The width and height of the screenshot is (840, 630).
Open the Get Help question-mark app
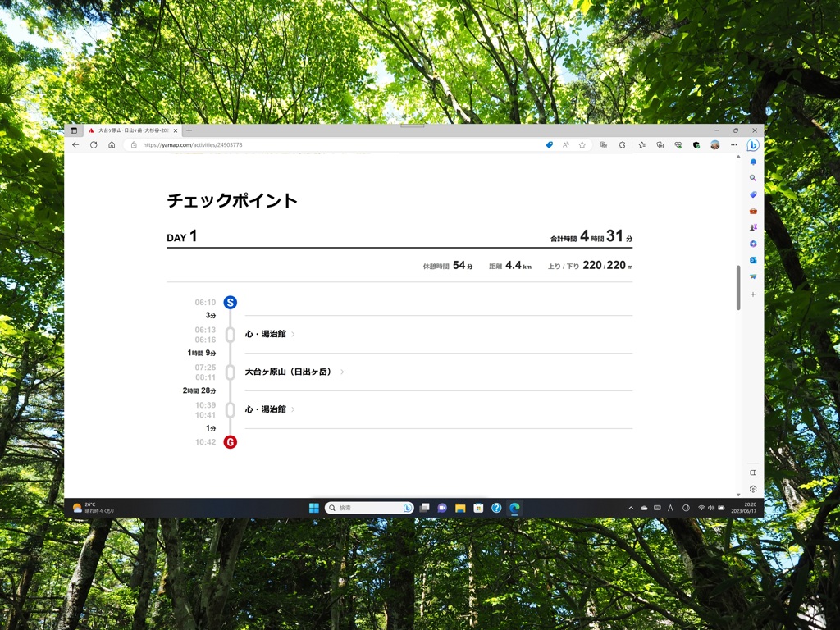click(496, 508)
